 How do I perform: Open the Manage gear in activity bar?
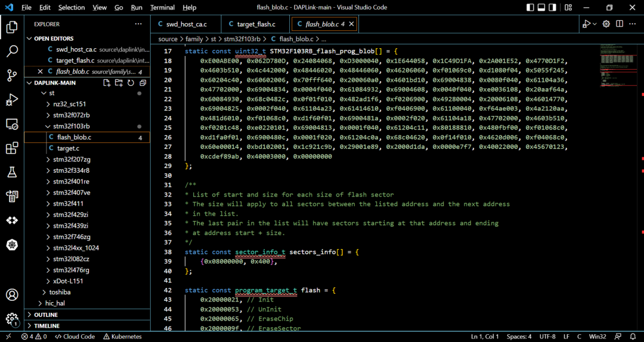pos(12,319)
